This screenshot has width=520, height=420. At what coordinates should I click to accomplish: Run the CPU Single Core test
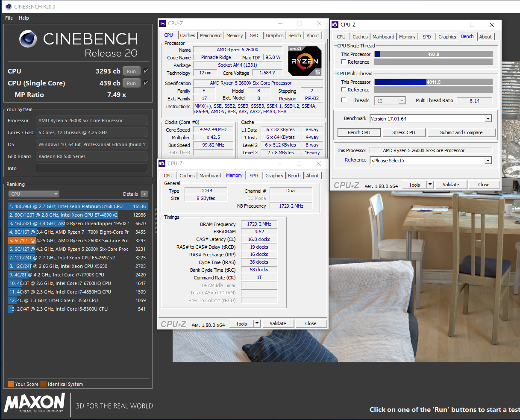[132, 83]
